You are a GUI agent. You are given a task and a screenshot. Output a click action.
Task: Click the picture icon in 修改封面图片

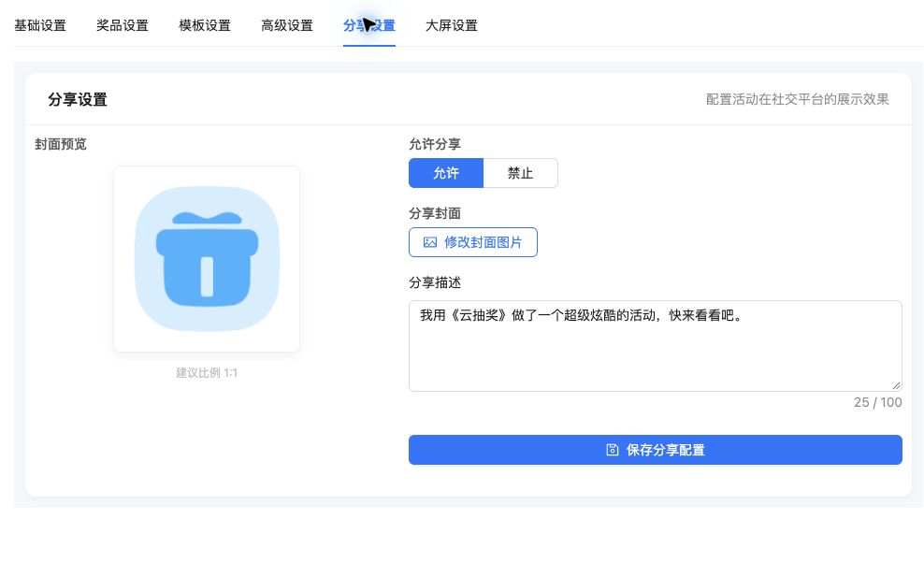coord(430,242)
